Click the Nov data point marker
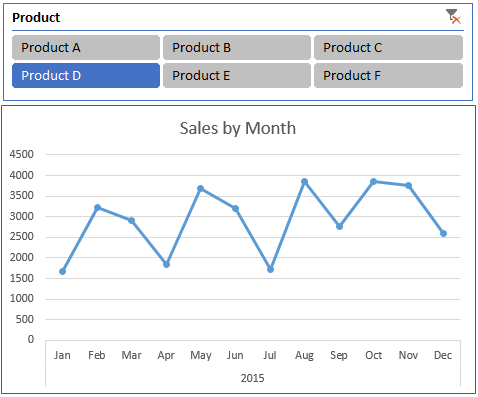Image resolution: width=478 pixels, height=397 pixels. (x=409, y=186)
